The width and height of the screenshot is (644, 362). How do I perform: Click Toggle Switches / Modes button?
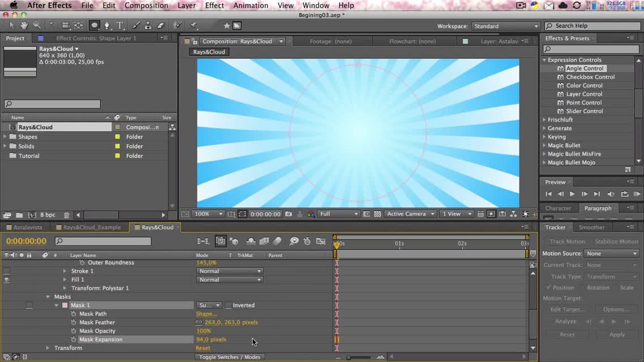[230, 357]
